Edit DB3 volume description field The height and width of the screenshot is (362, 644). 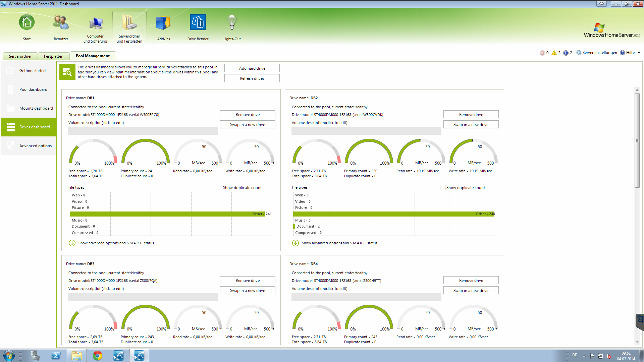pos(143,297)
